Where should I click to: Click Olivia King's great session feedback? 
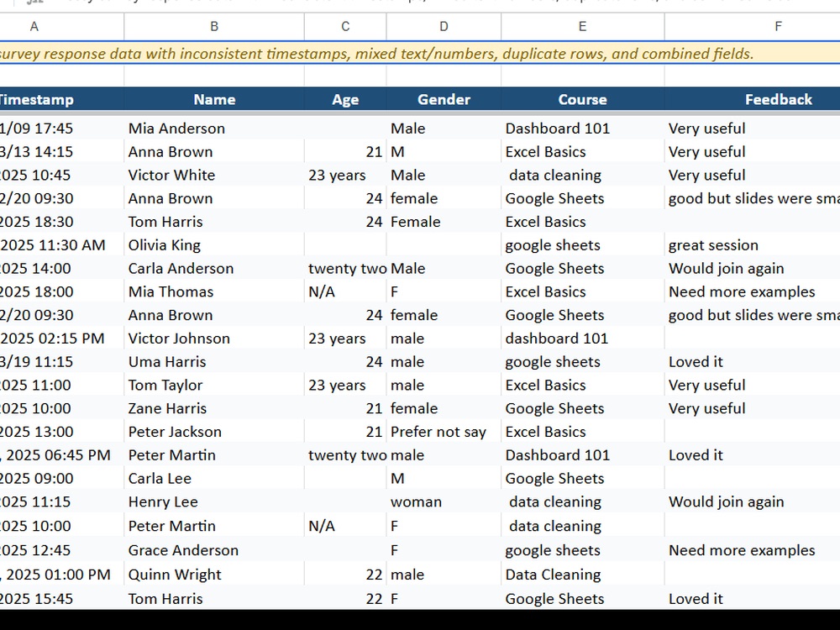(752, 244)
